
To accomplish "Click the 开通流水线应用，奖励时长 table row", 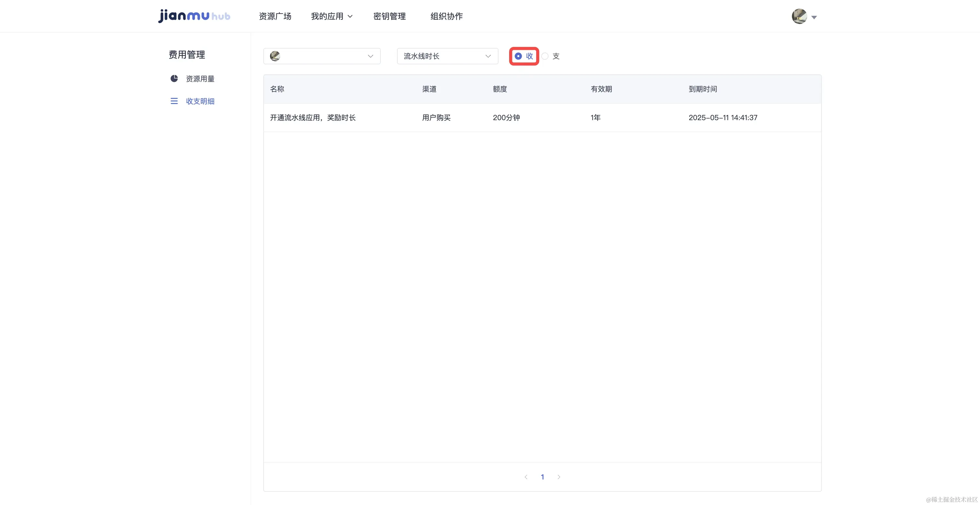I will (x=313, y=118).
